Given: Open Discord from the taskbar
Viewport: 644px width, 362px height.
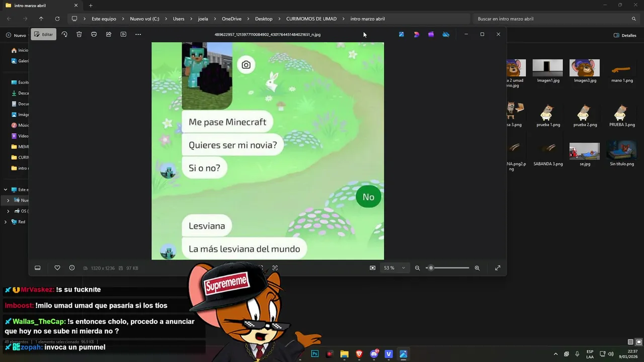Looking at the screenshot, I should [x=374, y=354].
